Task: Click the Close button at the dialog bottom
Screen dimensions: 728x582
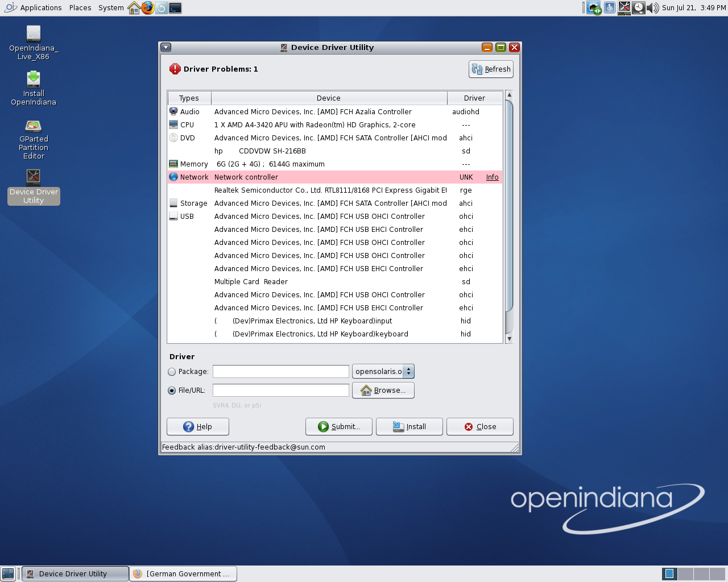Action: tap(480, 427)
